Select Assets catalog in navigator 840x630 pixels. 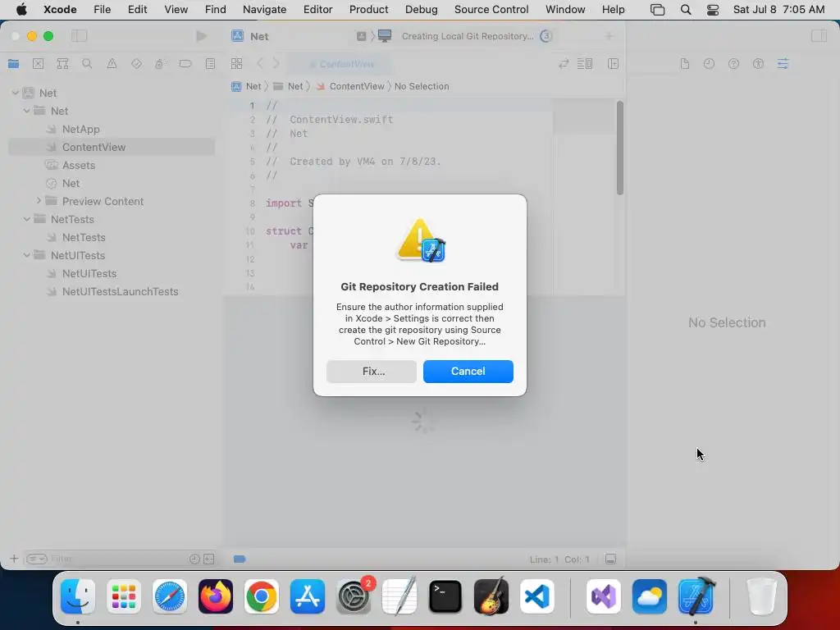112,165
